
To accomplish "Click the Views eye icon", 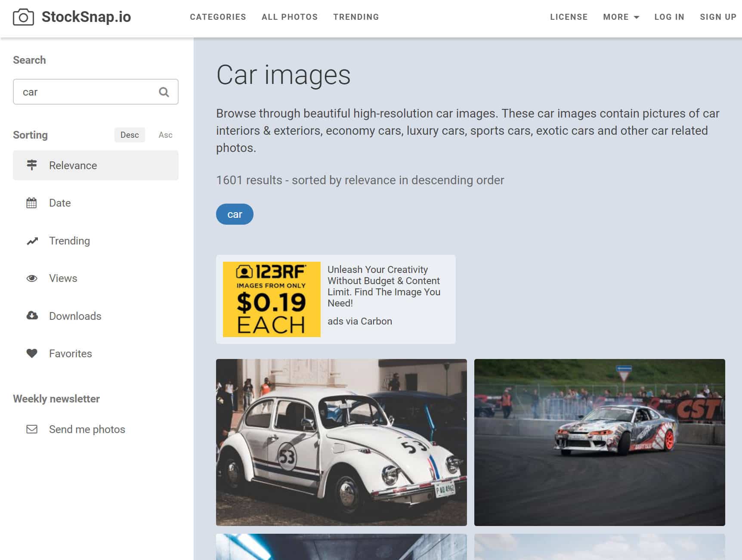I will [x=32, y=278].
